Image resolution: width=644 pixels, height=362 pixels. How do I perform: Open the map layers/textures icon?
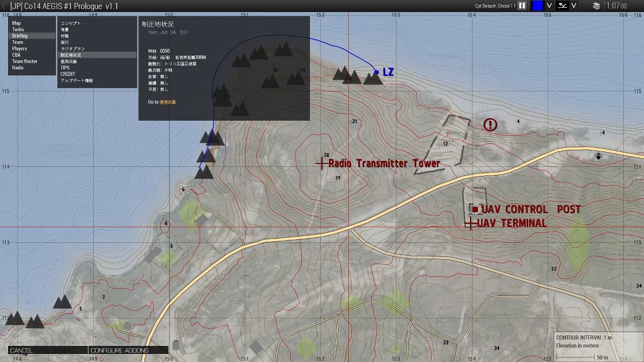[x=597, y=6]
